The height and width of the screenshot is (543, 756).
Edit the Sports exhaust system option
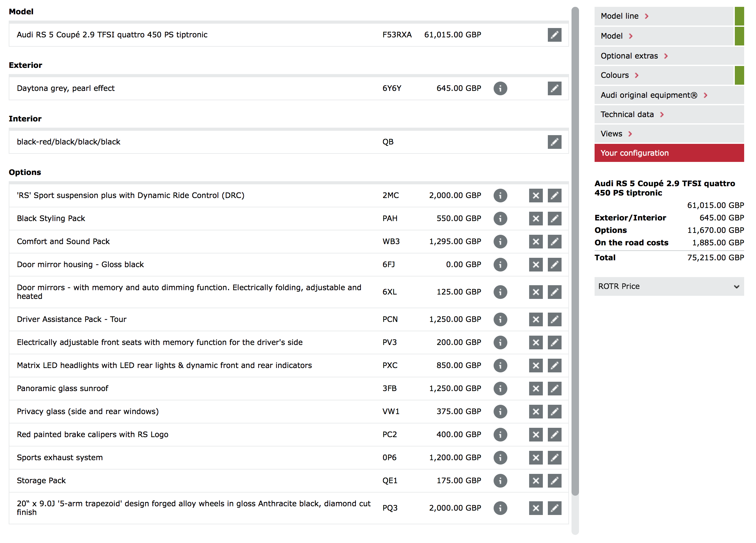pyautogui.click(x=554, y=457)
